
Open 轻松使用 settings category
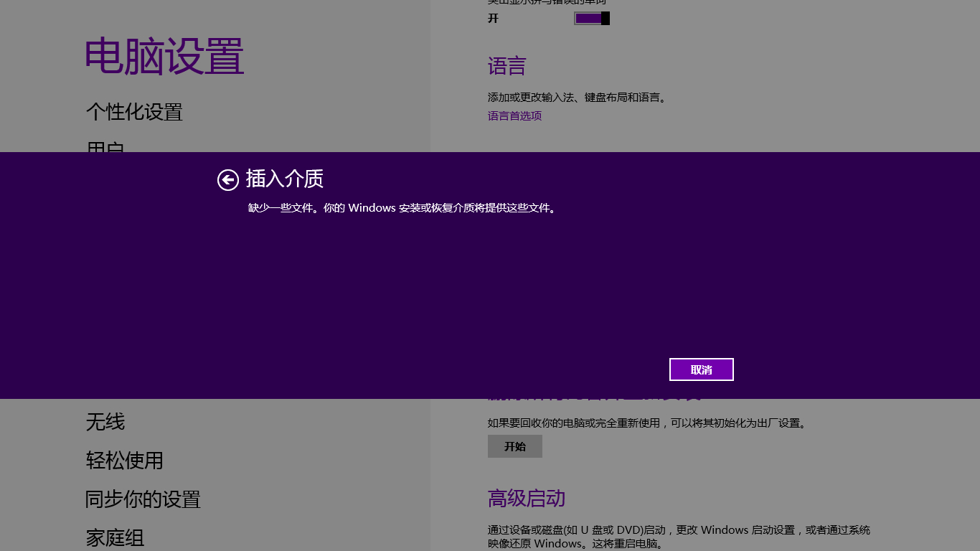pos(125,461)
